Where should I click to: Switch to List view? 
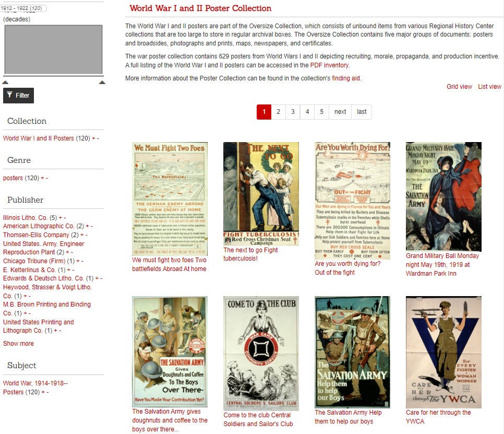[489, 87]
